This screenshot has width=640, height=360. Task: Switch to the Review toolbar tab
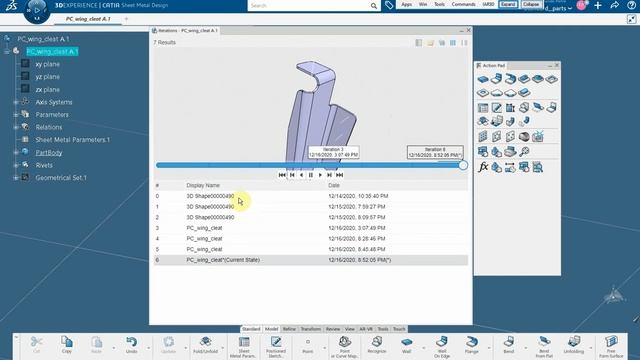[x=333, y=329]
